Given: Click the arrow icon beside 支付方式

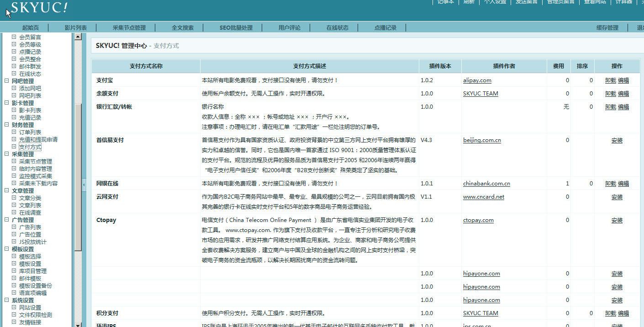Looking at the screenshot, I should pyautogui.click(x=14, y=147).
